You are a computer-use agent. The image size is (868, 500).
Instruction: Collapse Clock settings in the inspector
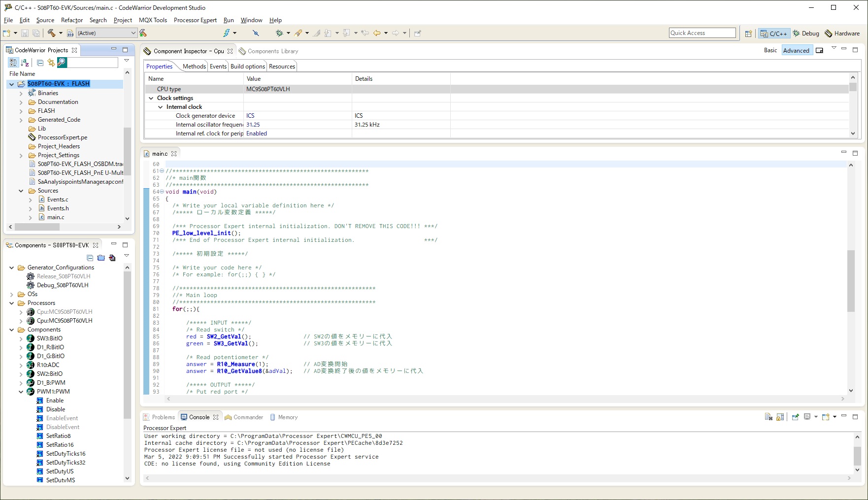click(x=151, y=98)
